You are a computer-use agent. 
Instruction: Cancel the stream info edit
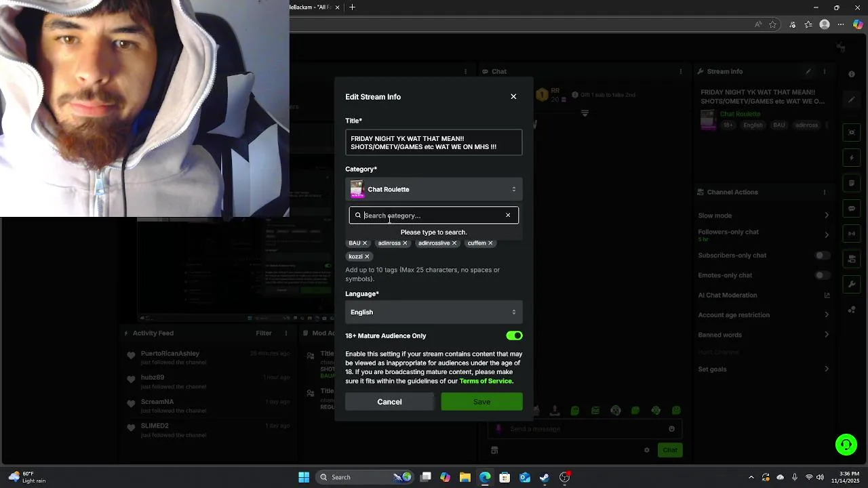[389, 402]
